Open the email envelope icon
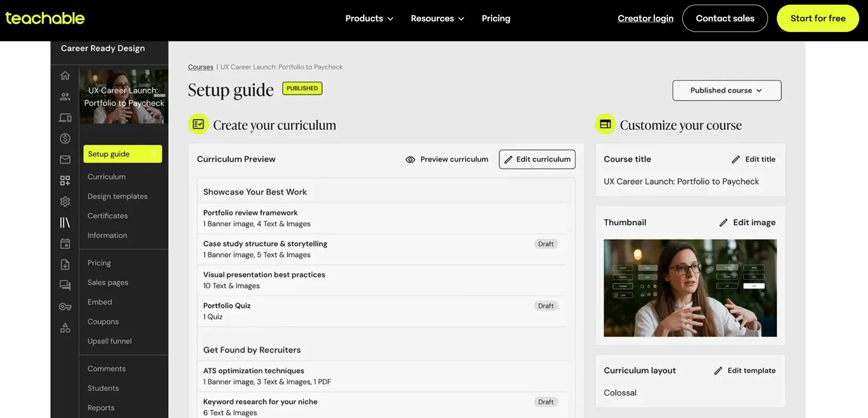 65,159
